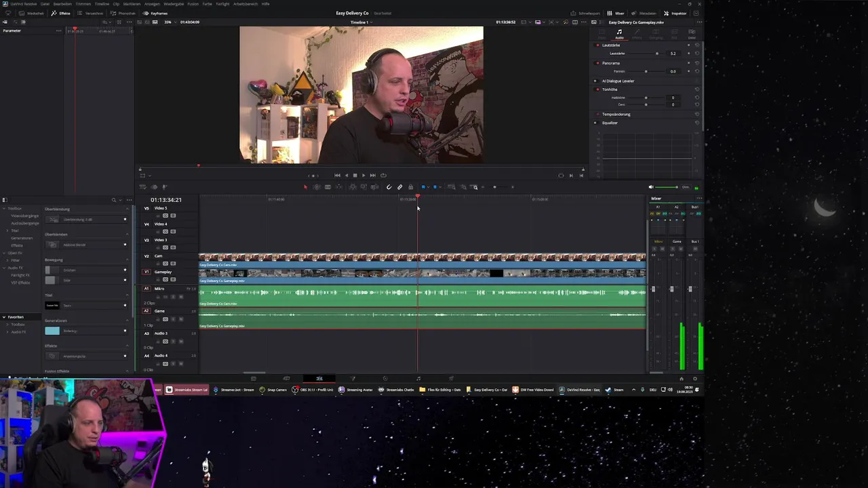
Task: Open the Fusion menu
Action: [193, 3]
